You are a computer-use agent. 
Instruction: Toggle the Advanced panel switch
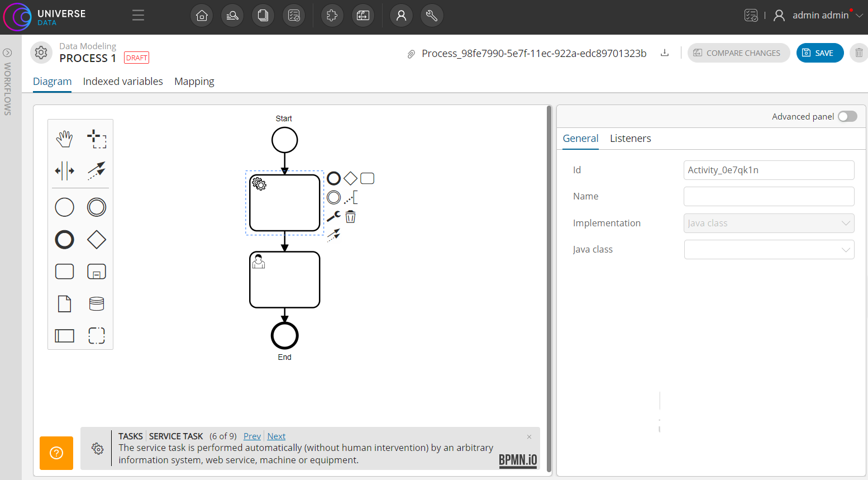[x=847, y=116]
